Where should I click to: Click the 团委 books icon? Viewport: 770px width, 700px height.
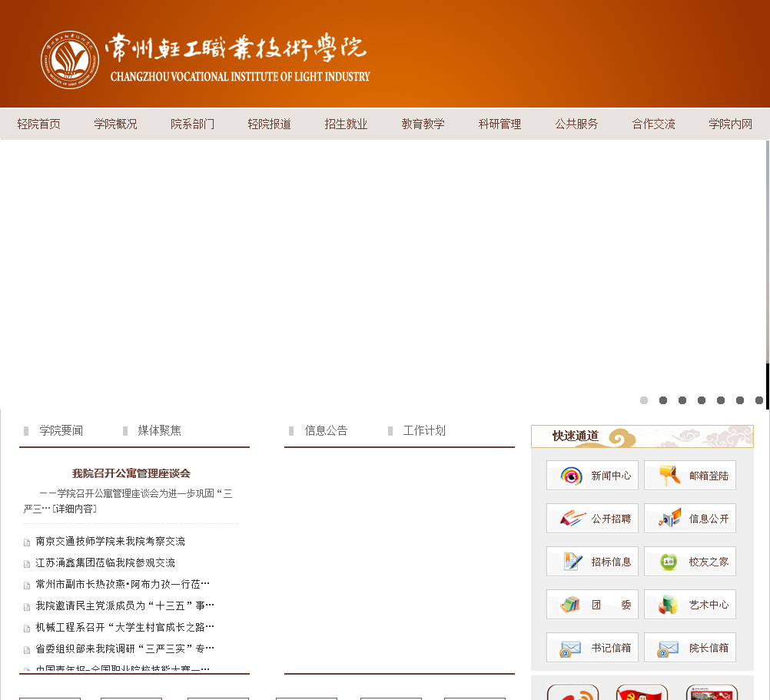point(569,604)
